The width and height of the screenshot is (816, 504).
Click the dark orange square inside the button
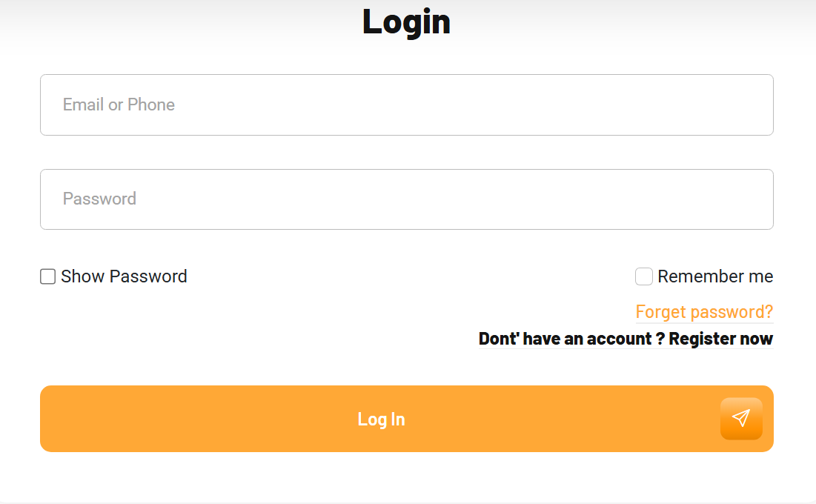point(741,419)
